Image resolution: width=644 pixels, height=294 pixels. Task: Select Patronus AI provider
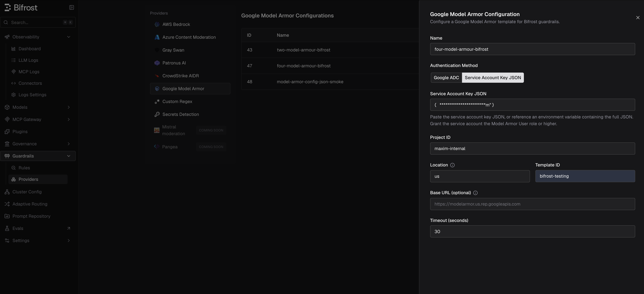tap(190, 63)
